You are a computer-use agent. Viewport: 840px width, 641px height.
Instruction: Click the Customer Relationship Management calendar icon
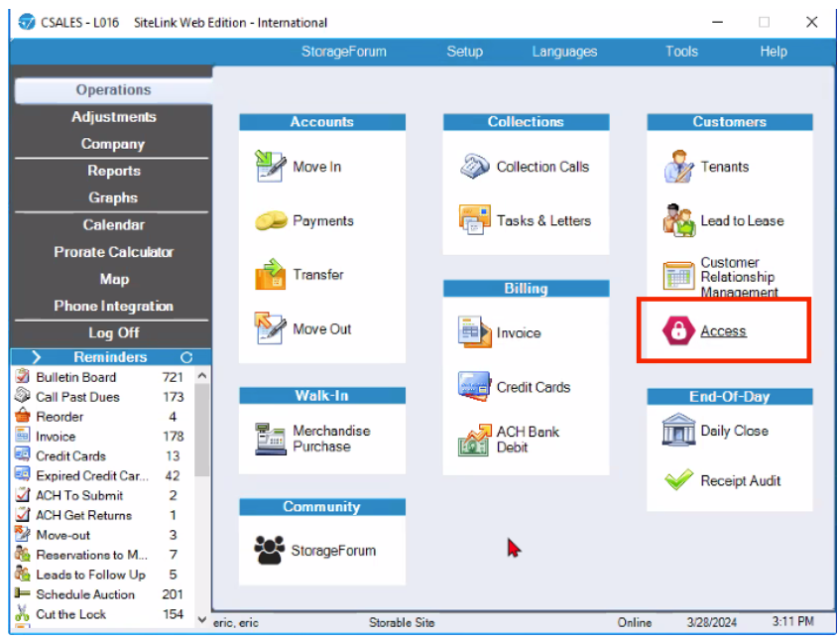(678, 276)
